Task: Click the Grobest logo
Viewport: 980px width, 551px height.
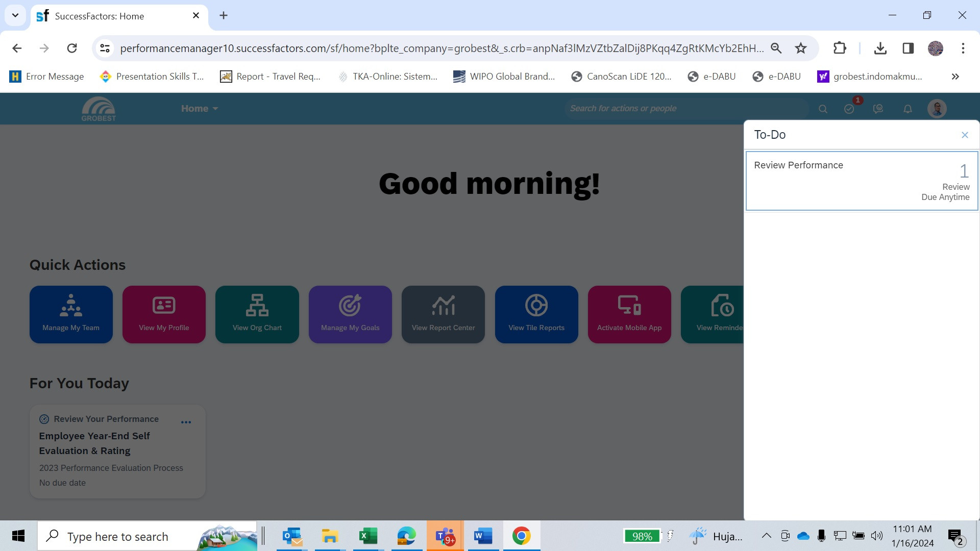Action: point(99,109)
